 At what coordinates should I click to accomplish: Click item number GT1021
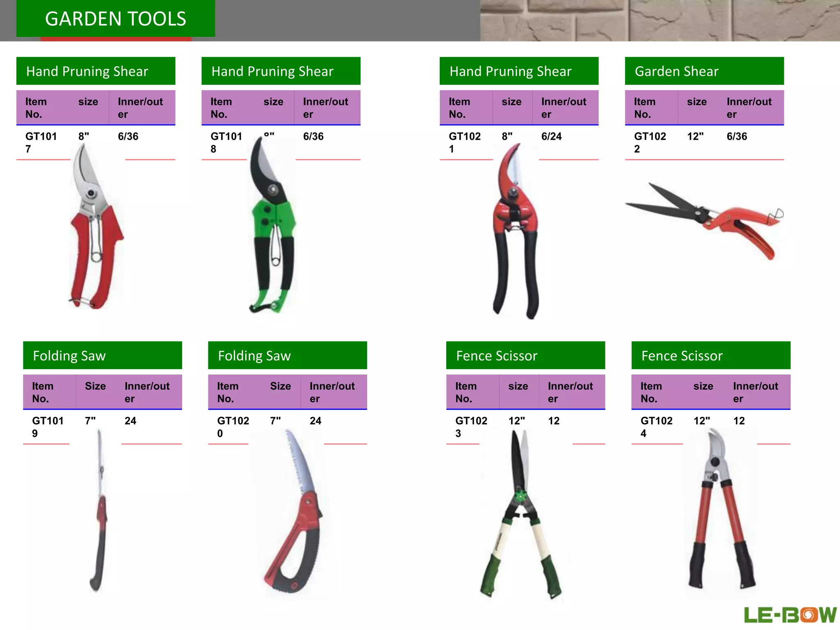465,142
